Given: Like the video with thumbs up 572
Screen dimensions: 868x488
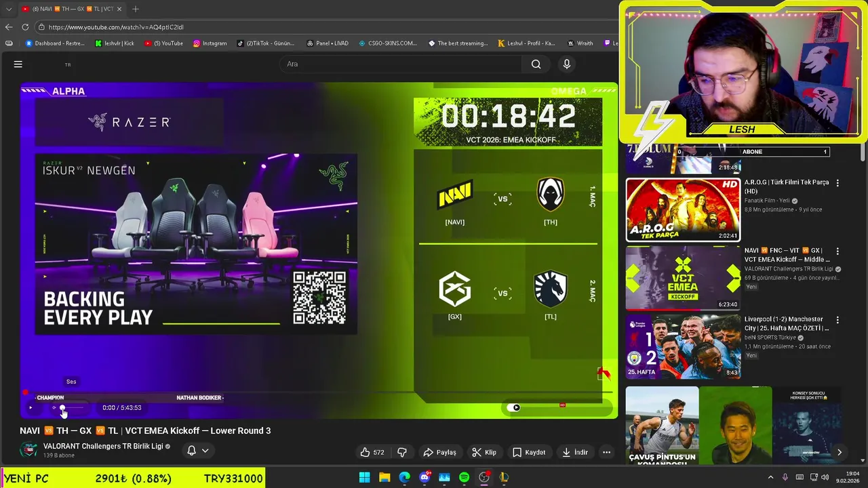Looking at the screenshot, I should pos(372,452).
